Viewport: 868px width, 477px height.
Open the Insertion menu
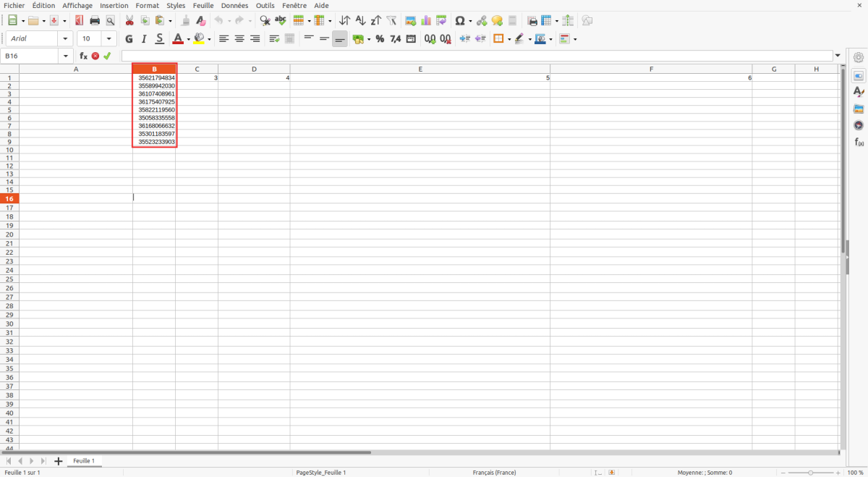coord(114,5)
